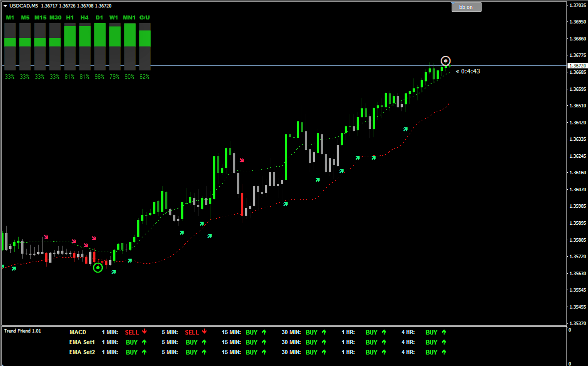The image size is (588, 366).
Task: Click the H4 trend strength bar
Action: coord(85,46)
